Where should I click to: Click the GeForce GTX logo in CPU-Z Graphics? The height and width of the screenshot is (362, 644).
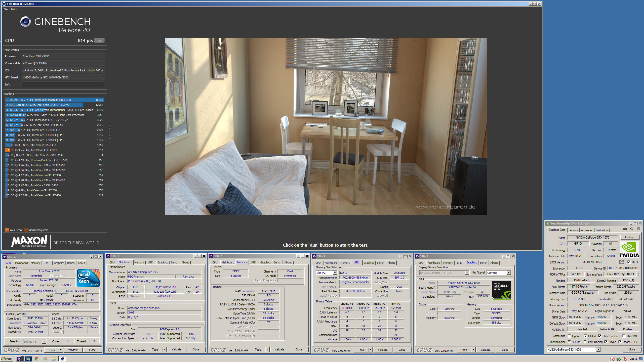(501, 290)
